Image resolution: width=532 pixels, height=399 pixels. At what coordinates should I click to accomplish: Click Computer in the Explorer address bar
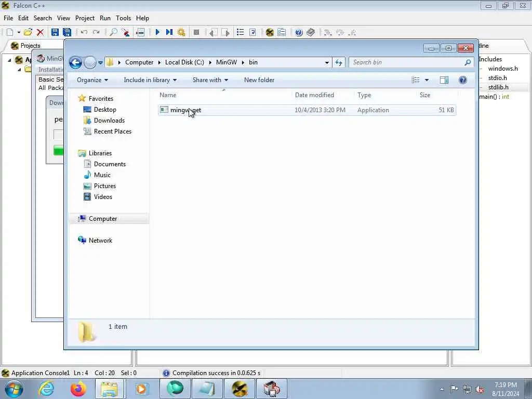139,62
